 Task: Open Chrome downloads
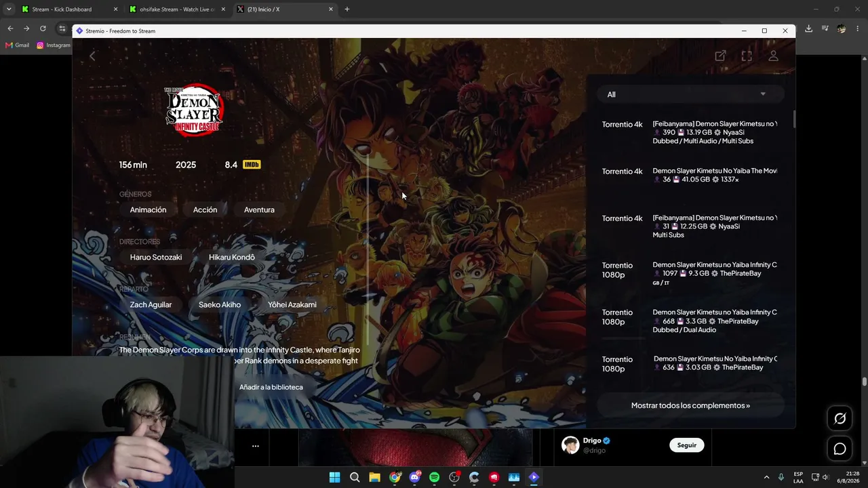click(x=808, y=28)
